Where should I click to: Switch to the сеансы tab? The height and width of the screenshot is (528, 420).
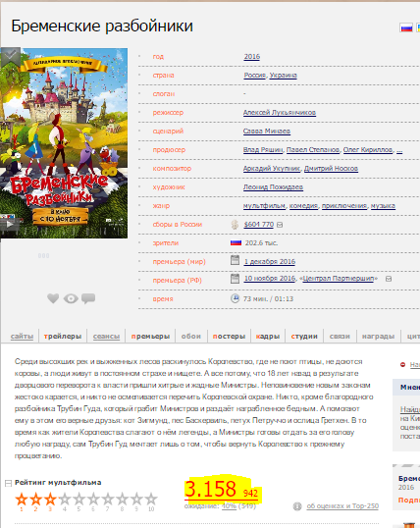coord(106,336)
